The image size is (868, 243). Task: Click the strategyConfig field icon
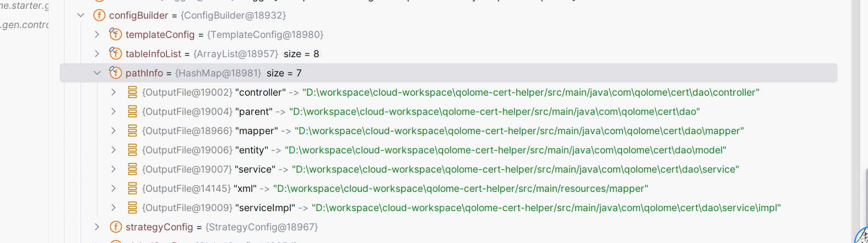coord(116,227)
